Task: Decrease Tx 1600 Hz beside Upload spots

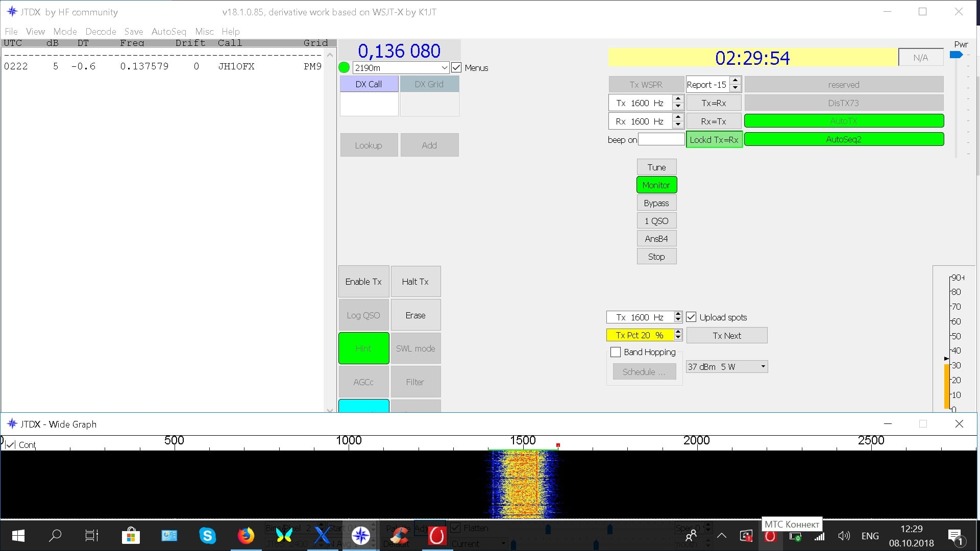Action: pyautogui.click(x=678, y=320)
